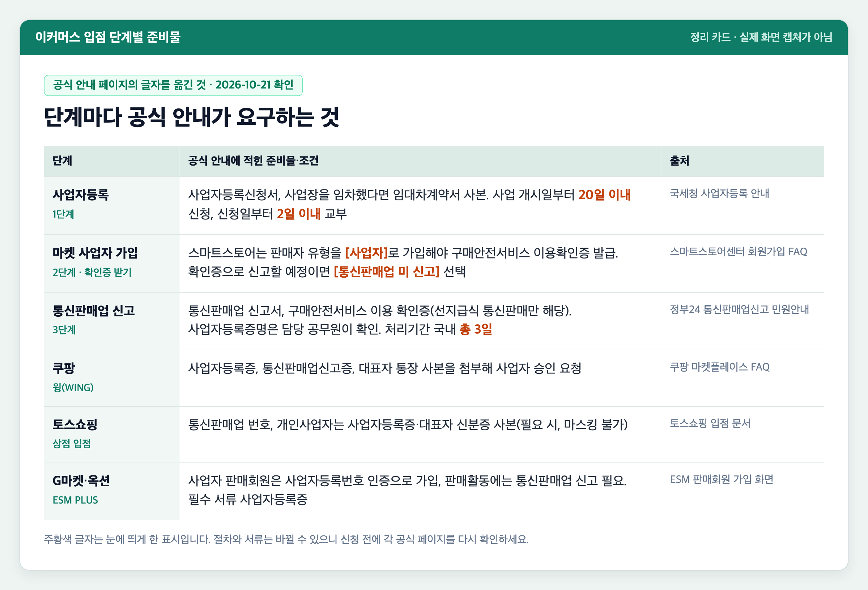Click the column header '단계'
This screenshot has width=868, height=590.
(62, 161)
